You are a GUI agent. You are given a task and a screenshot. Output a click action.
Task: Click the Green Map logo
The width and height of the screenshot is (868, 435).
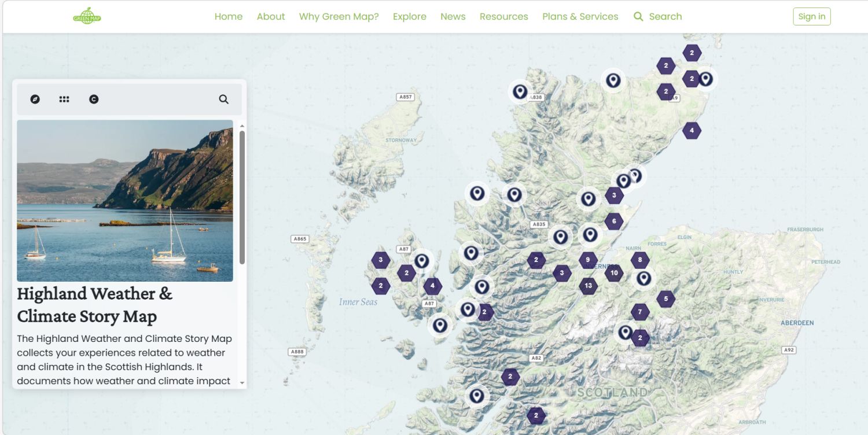click(87, 16)
